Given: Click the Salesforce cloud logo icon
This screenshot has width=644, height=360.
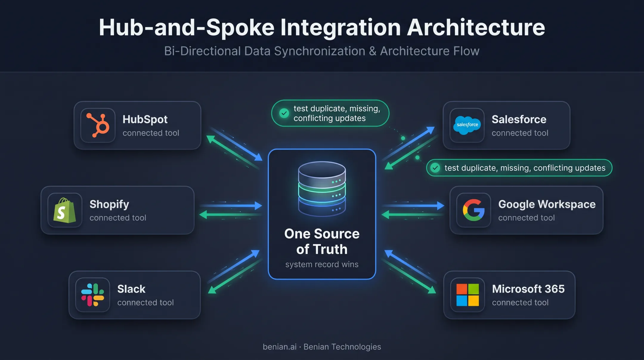Looking at the screenshot, I should pyautogui.click(x=467, y=125).
